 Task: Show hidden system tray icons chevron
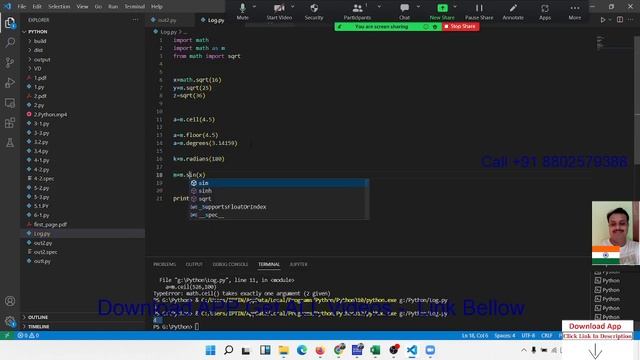click(524, 350)
